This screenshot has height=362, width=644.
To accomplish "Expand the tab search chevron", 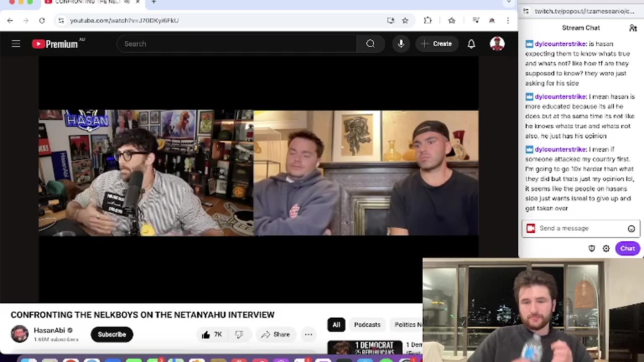I will click(x=509, y=2).
